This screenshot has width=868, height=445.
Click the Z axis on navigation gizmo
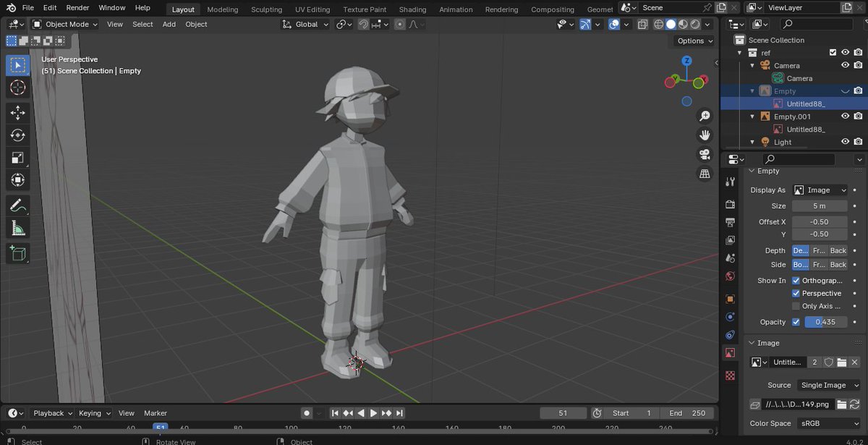coord(687,61)
